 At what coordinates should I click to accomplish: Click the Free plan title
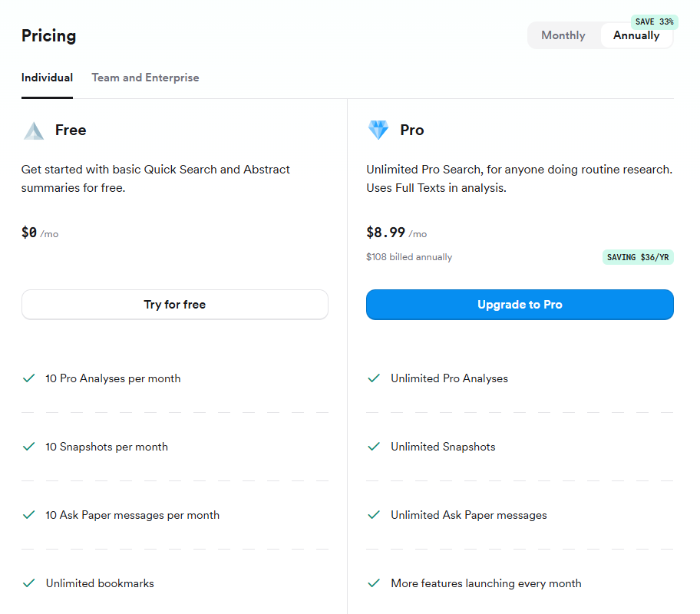(71, 130)
